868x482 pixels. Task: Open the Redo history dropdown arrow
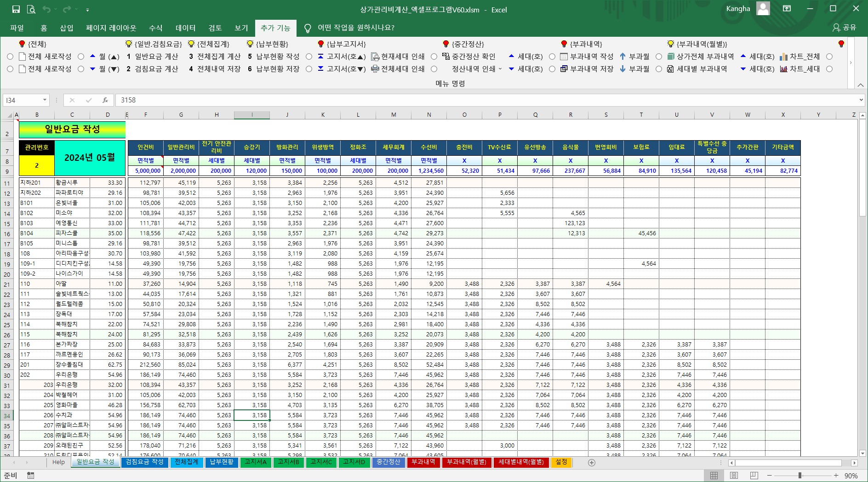point(75,10)
